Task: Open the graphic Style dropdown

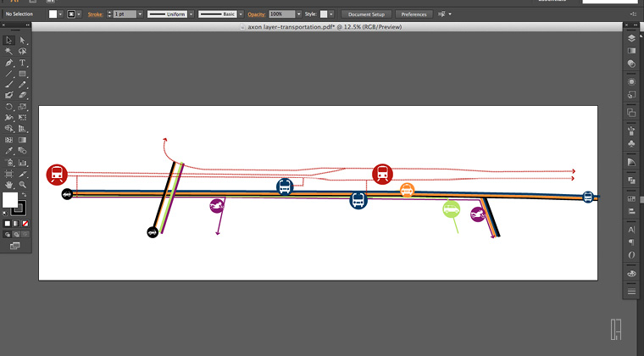Action: [x=331, y=14]
